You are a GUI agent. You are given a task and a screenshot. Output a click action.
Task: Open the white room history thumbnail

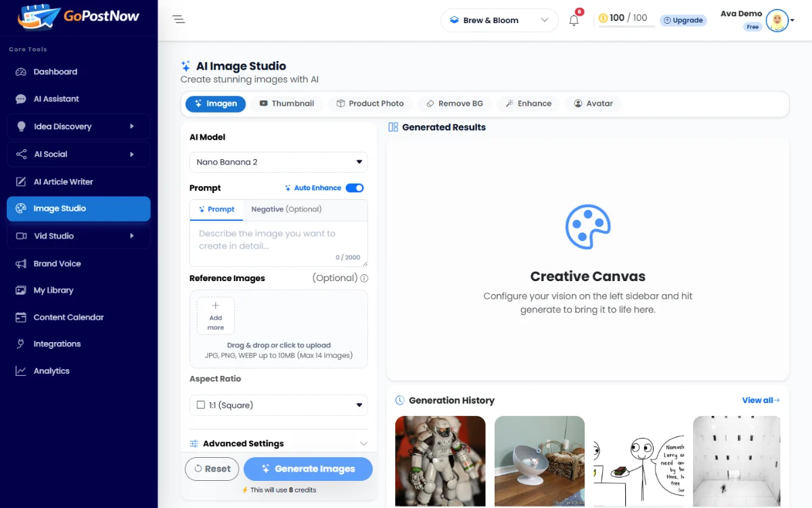737,461
